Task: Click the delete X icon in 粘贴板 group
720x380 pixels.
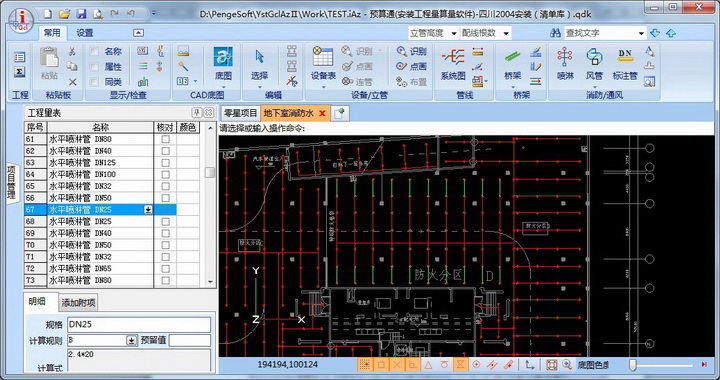Action: [72, 82]
